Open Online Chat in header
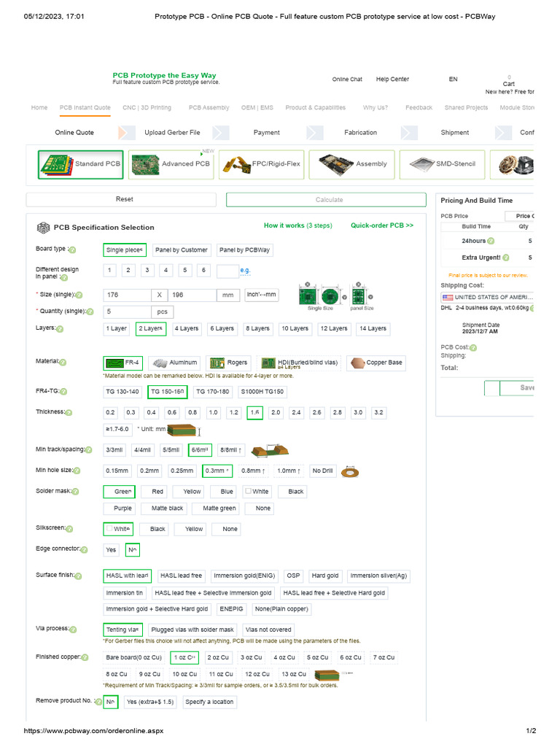 [347, 80]
